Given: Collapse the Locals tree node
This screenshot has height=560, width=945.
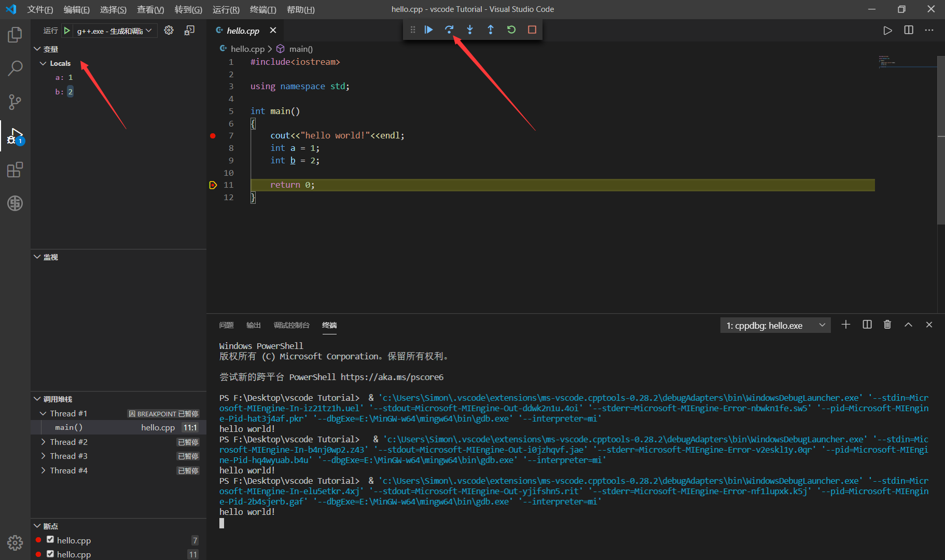Looking at the screenshot, I should tap(43, 63).
